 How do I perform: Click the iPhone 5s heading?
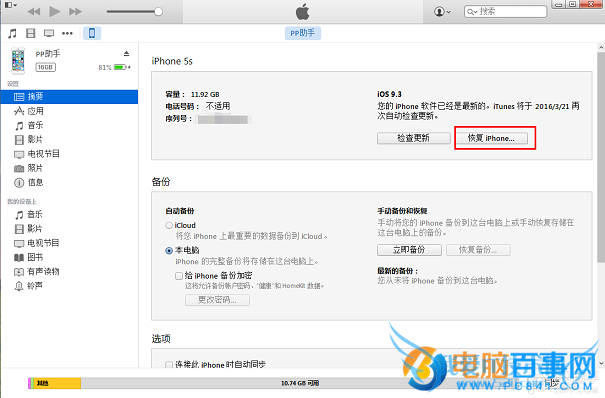click(172, 61)
